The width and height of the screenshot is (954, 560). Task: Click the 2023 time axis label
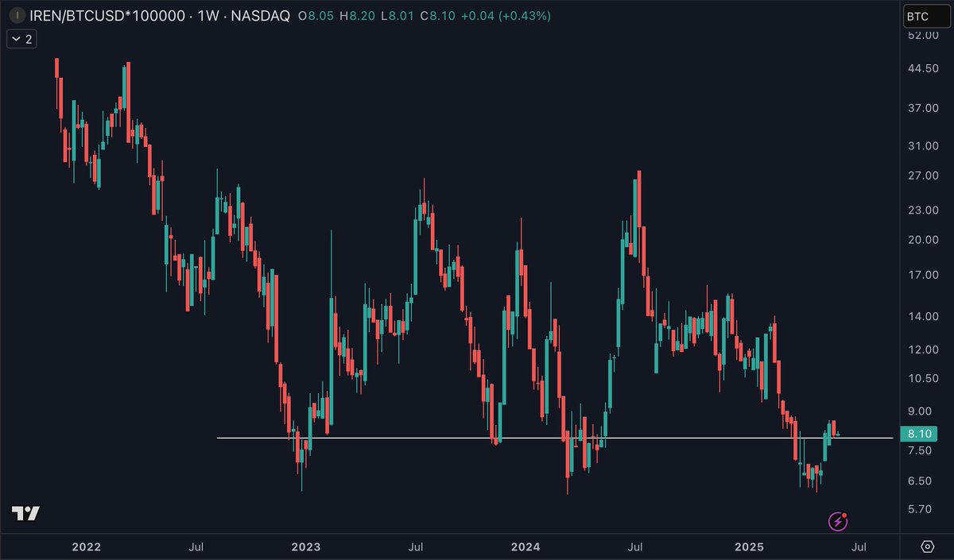click(x=305, y=546)
